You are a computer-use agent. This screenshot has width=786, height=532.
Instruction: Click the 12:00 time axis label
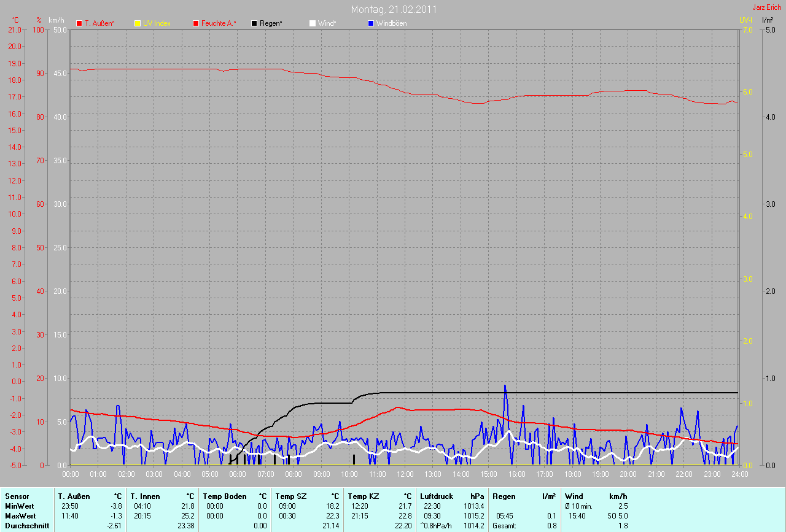(405, 474)
